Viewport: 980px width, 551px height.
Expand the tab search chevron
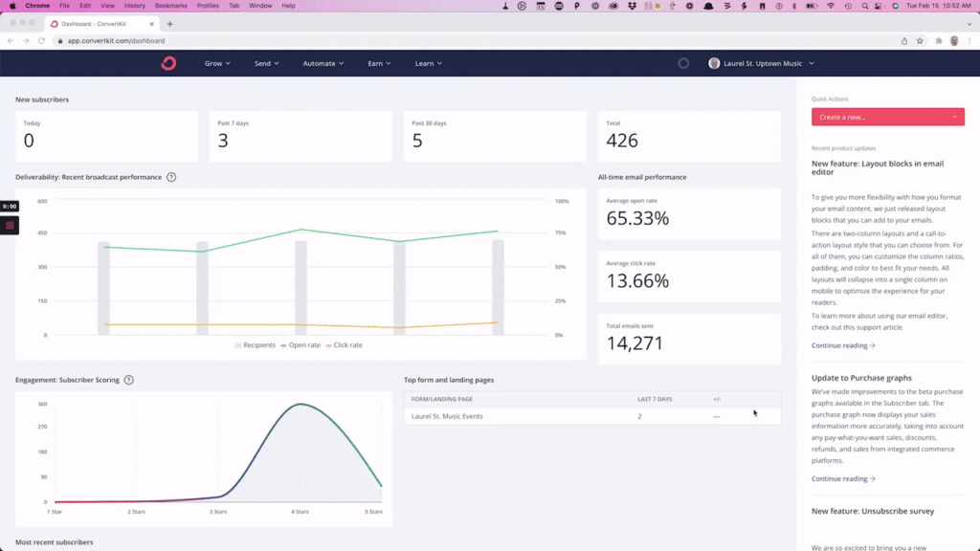[969, 24]
